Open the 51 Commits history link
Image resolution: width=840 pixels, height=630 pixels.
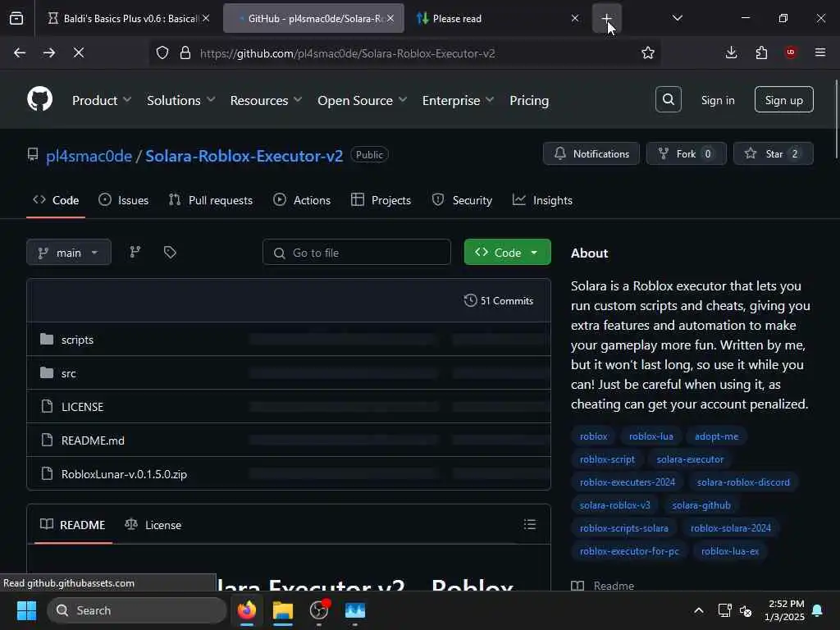(499, 300)
